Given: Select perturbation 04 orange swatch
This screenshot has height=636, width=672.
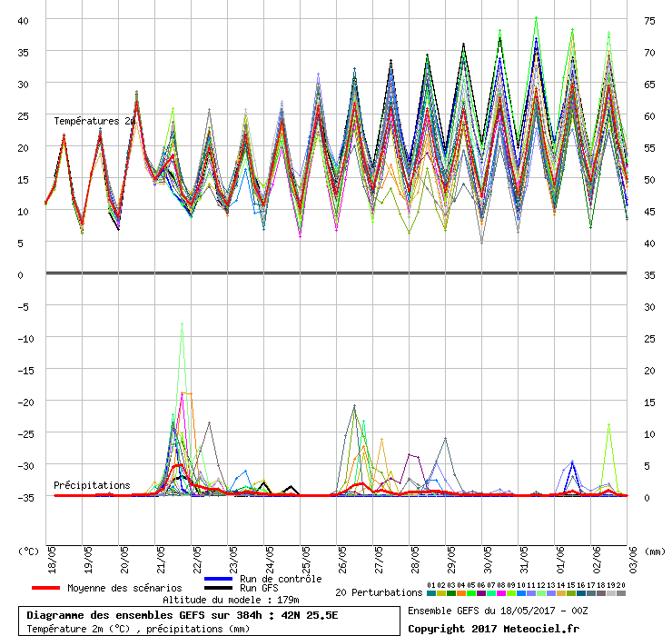Looking at the screenshot, I should pos(461,593).
